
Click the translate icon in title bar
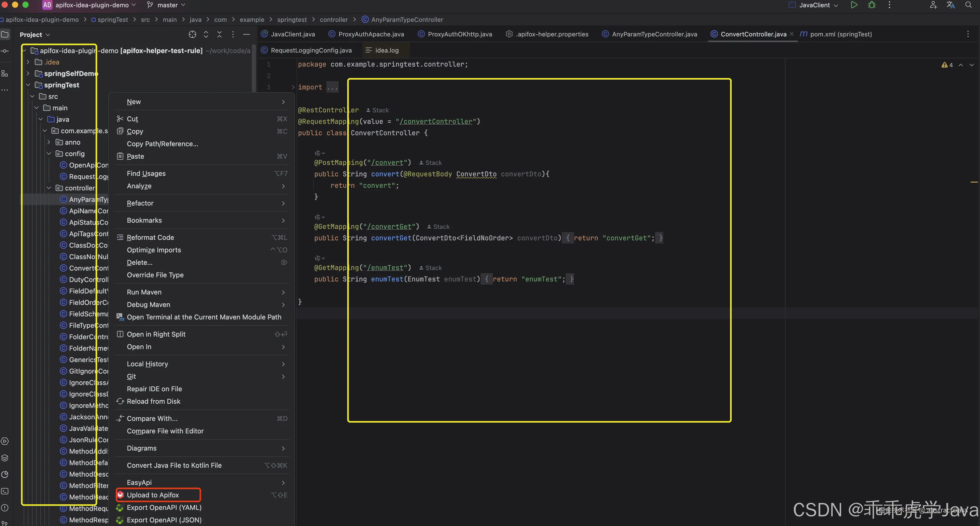point(951,5)
